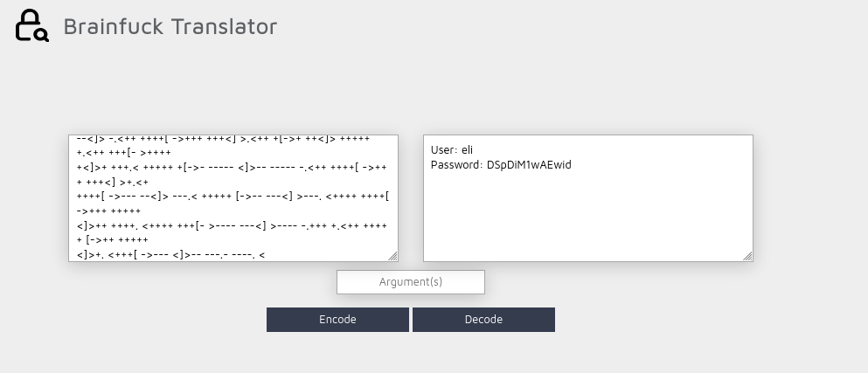Click the code line "+.<++ +++[- >++++"
Screen dimensions: 868x373
tap(124, 153)
